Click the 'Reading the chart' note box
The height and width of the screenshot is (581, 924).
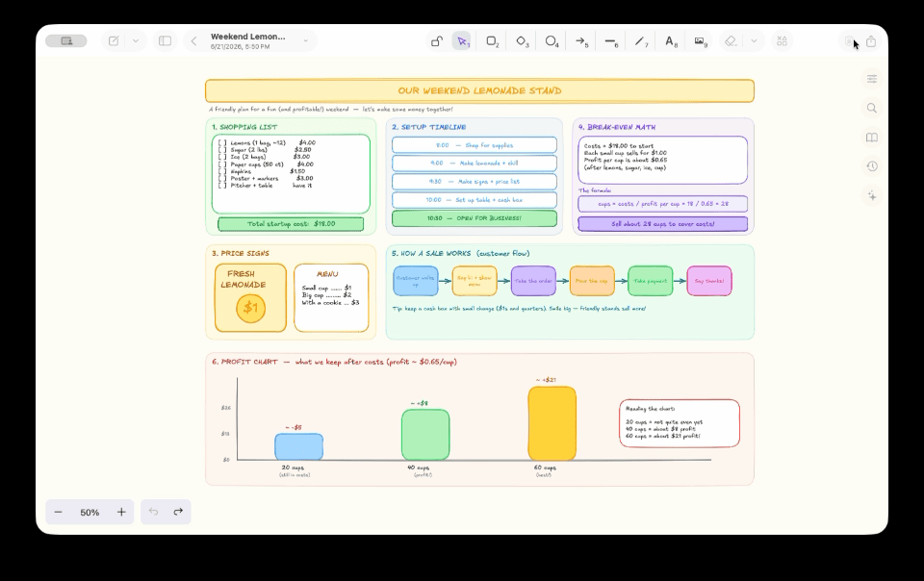(680, 423)
